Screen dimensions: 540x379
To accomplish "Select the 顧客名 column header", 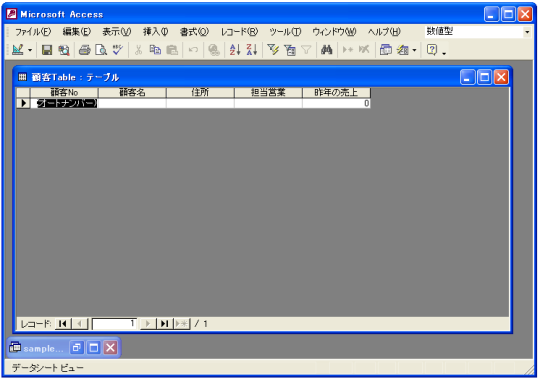I will pos(132,92).
